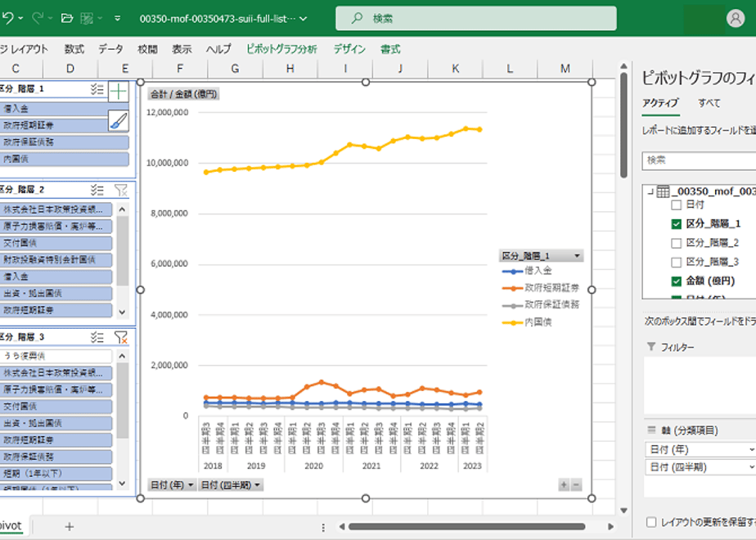Screen dimensions: 756x540
Task: Add a new sheet with plus icon
Action: pyautogui.click(x=70, y=527)
